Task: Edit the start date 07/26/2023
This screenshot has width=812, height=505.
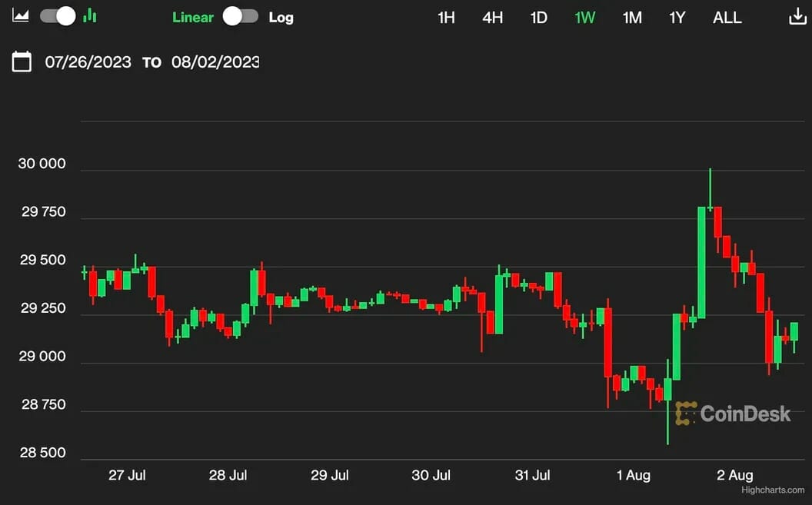Action: (x=88, y=62)
